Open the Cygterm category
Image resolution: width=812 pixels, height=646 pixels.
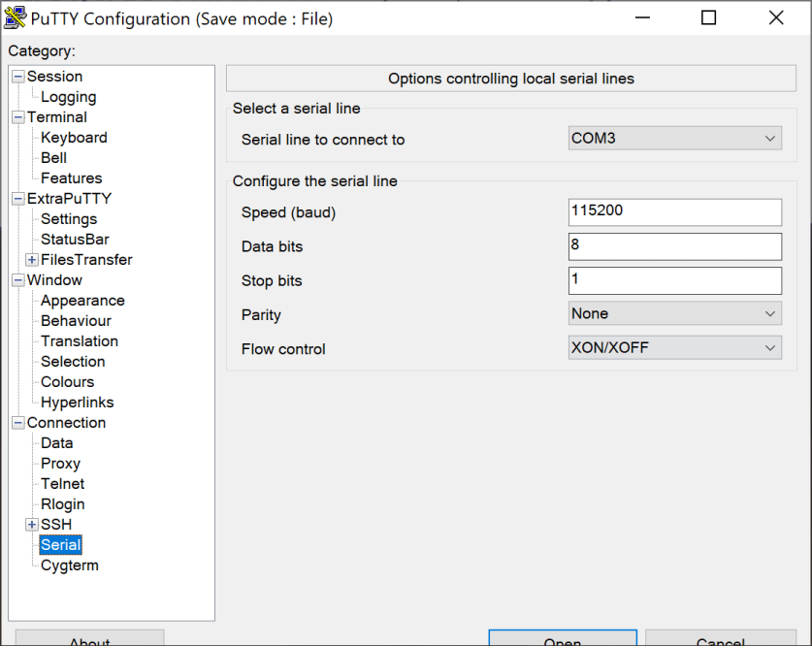69,565
